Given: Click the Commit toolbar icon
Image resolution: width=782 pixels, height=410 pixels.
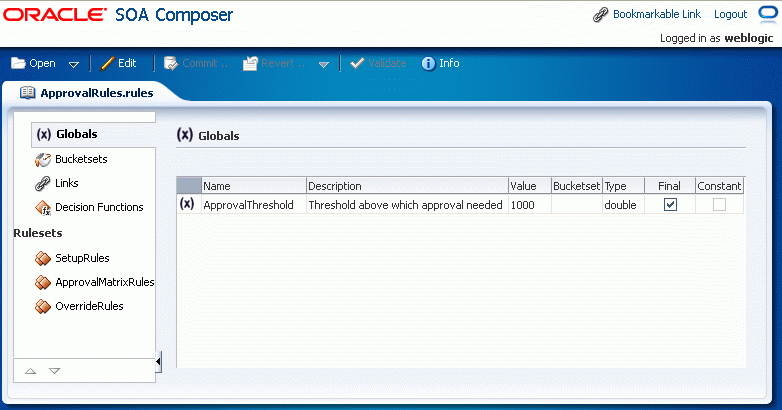Looking at the screenshot, I should click(x=171, y=63).
